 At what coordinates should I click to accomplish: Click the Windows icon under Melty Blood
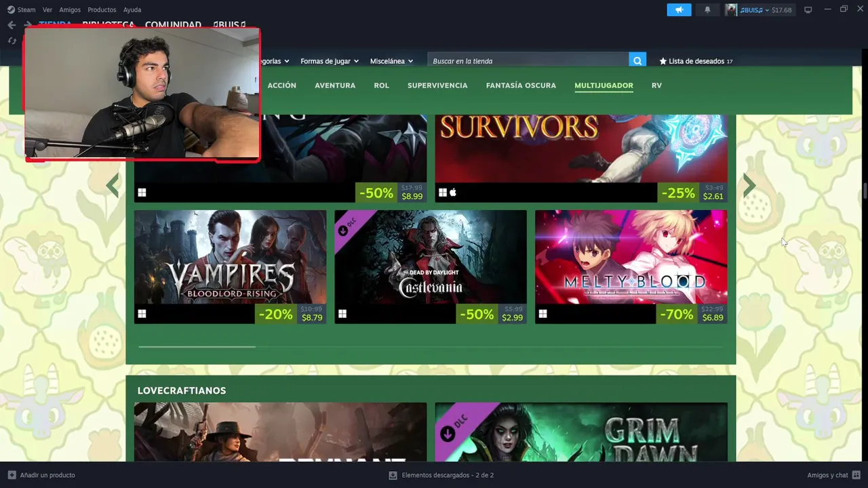point(542,314)
